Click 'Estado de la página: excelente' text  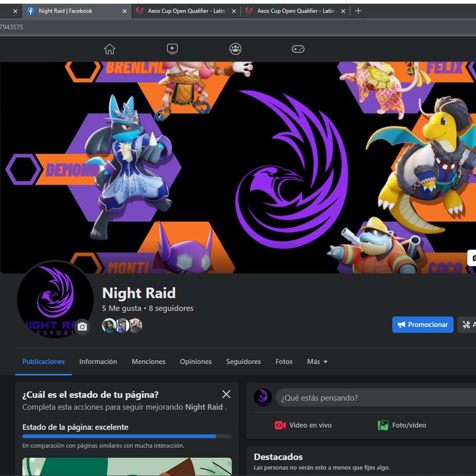[x=75, y=427]
